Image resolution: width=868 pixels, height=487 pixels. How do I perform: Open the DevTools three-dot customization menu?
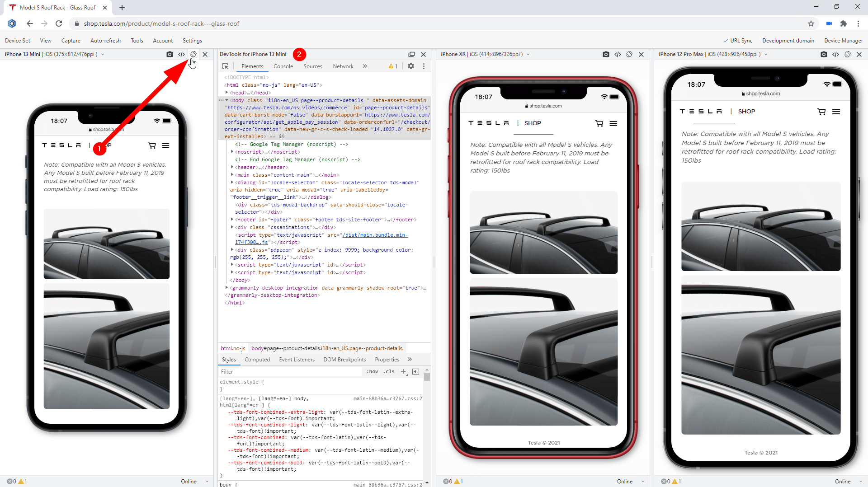pos(424,66)
